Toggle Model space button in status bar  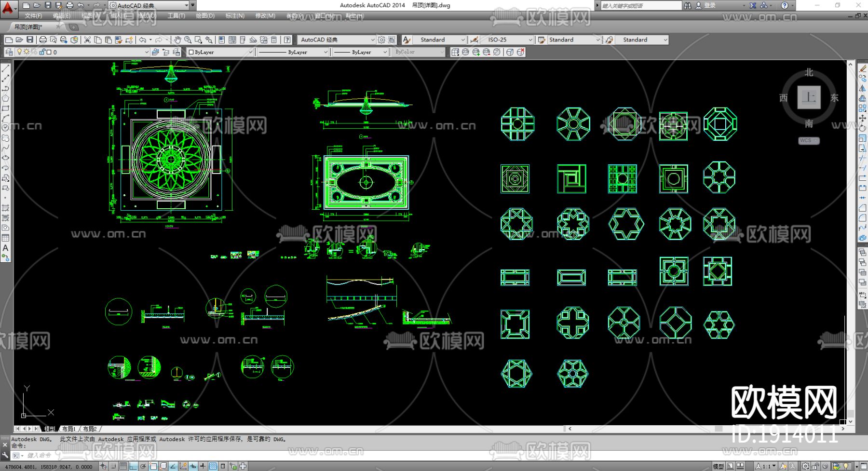pos(718,466)
